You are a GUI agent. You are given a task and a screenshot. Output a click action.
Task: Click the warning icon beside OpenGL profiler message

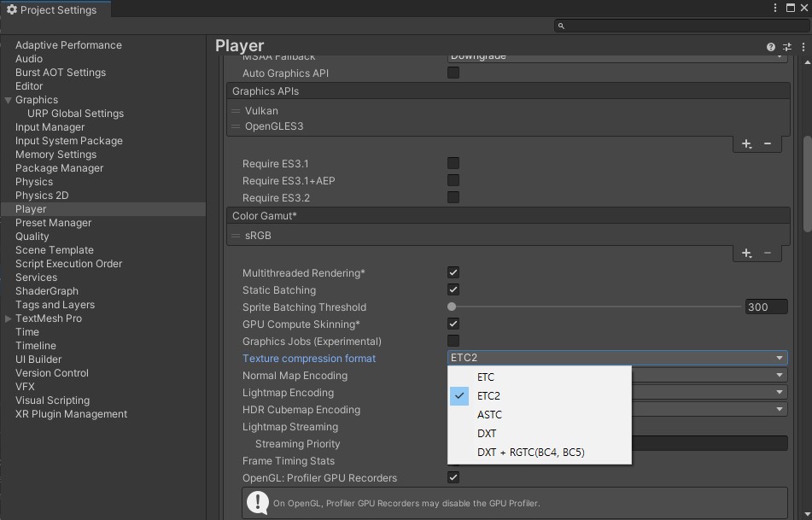(x=257, y=502)
